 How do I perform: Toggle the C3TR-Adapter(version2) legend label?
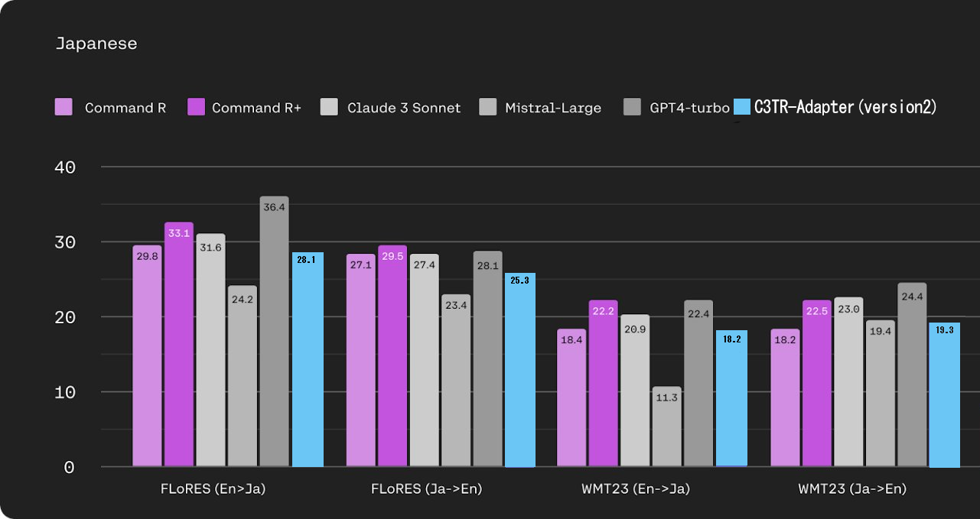point(845,107)
